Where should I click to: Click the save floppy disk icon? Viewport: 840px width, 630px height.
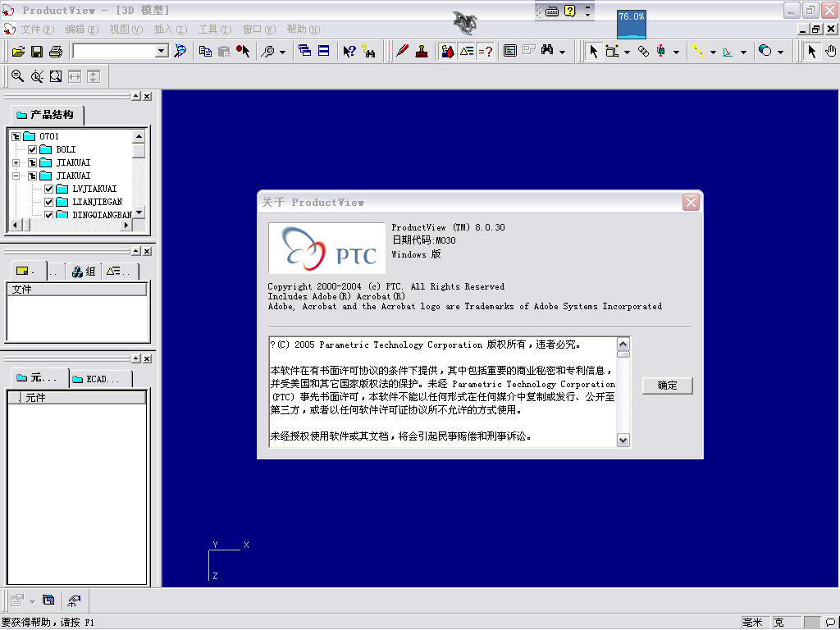point(37,52)
